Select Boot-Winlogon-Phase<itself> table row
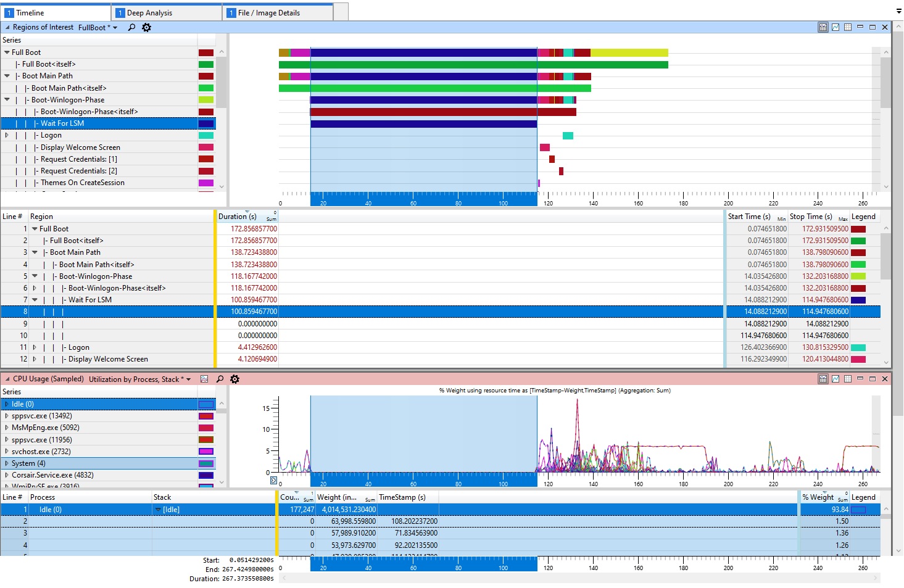 point(441,288)
